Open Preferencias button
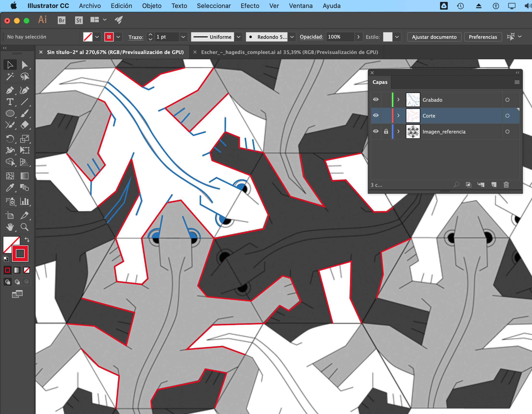 (x=483, y=37)
